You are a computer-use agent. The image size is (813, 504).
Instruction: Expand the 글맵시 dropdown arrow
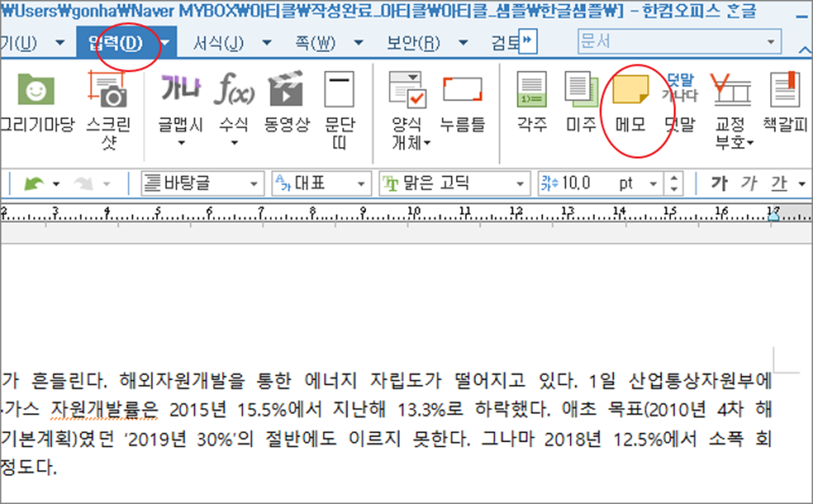[181, 142]
